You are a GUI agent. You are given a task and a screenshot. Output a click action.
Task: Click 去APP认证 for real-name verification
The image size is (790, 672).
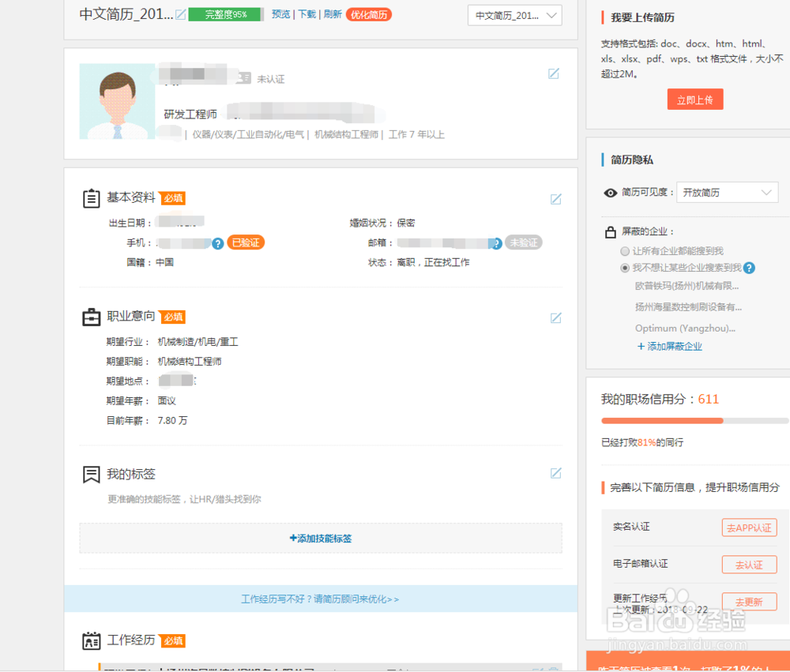[x=749, y=527]
